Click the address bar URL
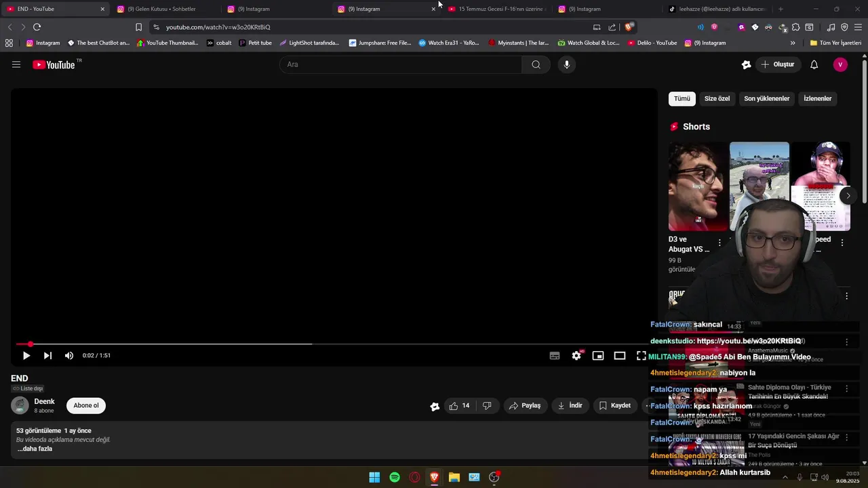 click(218, 27)
